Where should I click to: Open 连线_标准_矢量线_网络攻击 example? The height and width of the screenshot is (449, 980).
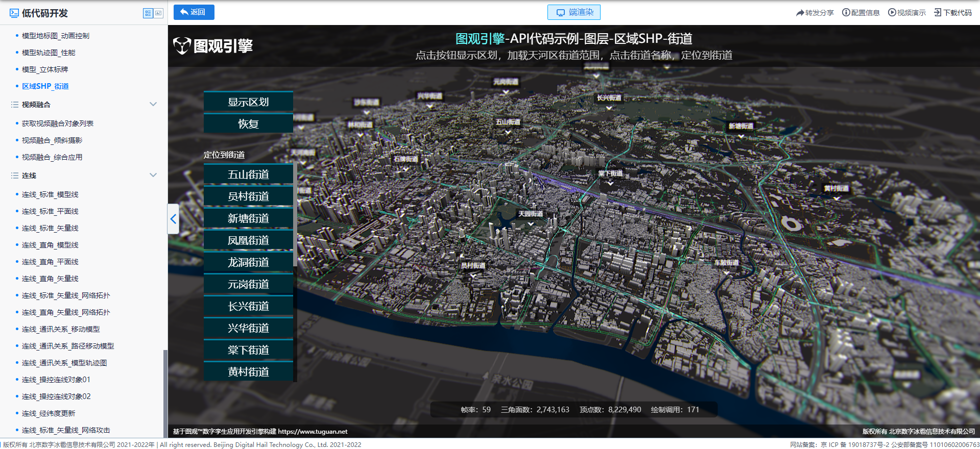pos(66,430)
